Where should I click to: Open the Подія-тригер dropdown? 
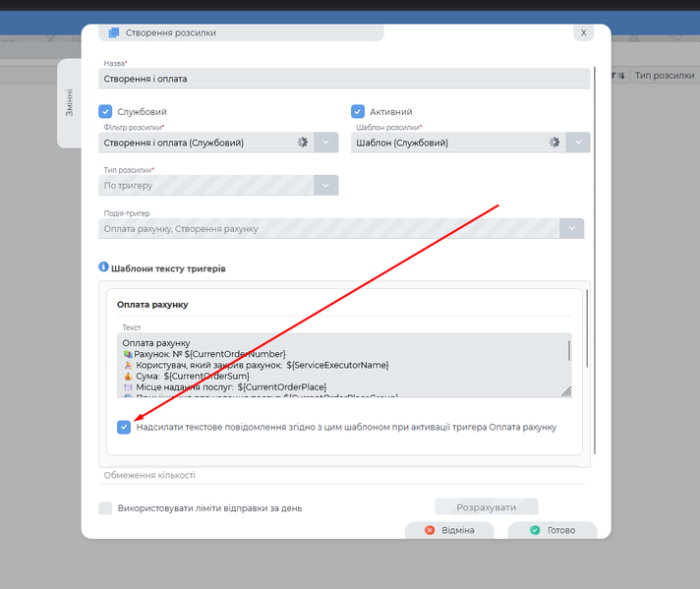coord(571,228)
